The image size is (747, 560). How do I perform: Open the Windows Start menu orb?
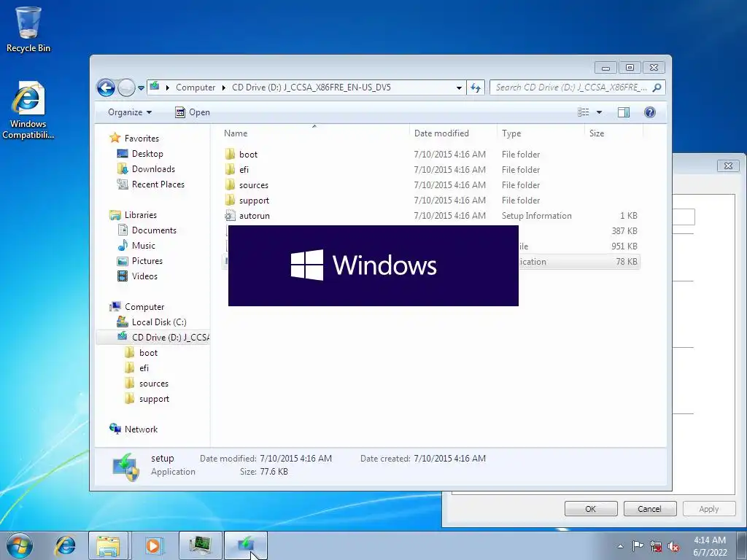[x=20, y=545]
